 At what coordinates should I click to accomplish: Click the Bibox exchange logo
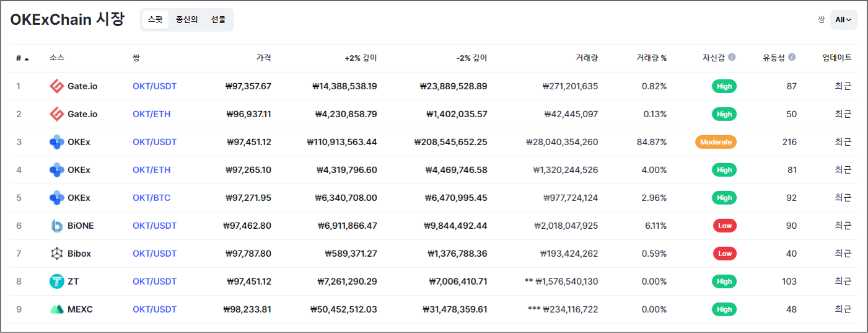tap(57, 254)
